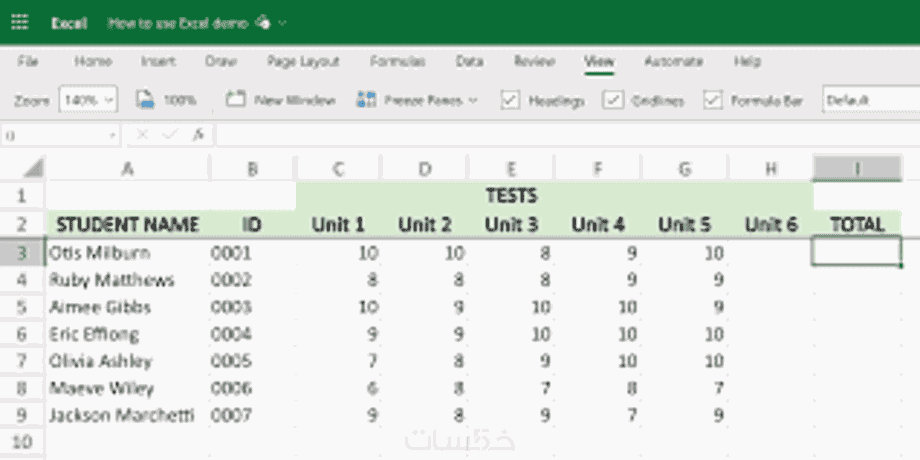Image resolution: width=920 pixels, height=460 pixels.
Task: Click the 100% zoom page icon
Action: pyautogui.click(x=145, y=100)
